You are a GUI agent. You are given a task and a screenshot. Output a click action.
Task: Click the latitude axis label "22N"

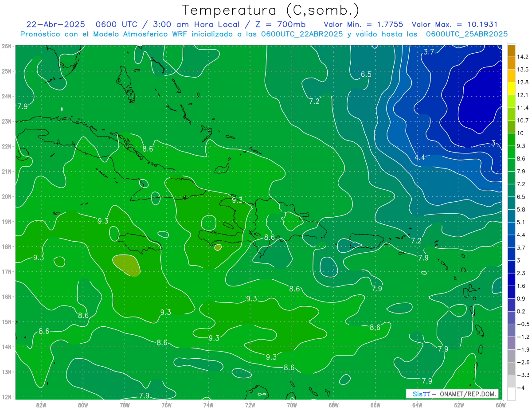click(7, 146)
